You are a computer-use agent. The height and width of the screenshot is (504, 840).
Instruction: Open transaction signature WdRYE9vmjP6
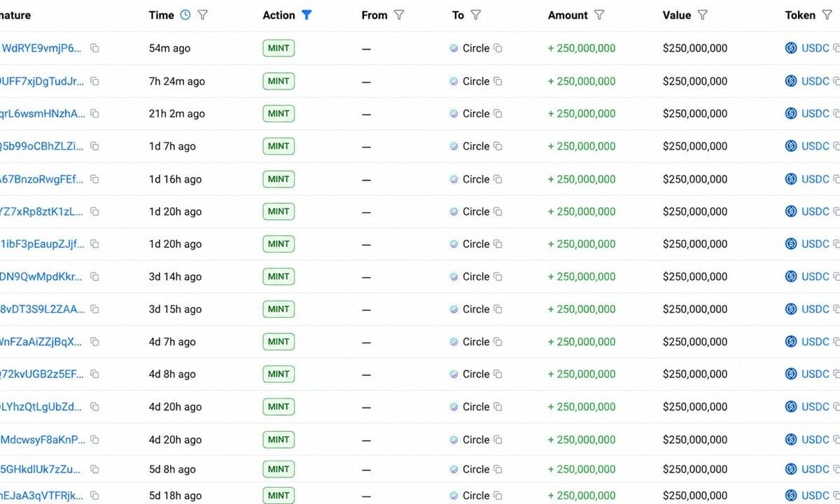41,48
